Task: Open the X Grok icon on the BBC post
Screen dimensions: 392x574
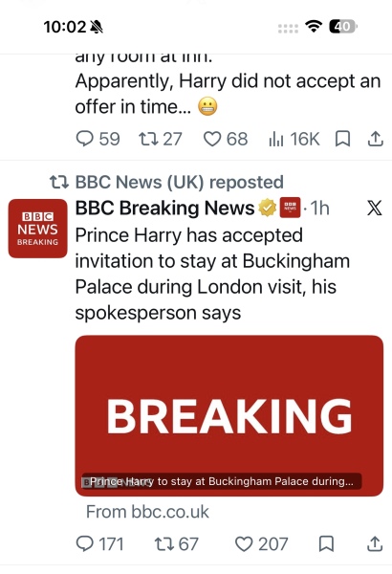Action: [375, 208]
